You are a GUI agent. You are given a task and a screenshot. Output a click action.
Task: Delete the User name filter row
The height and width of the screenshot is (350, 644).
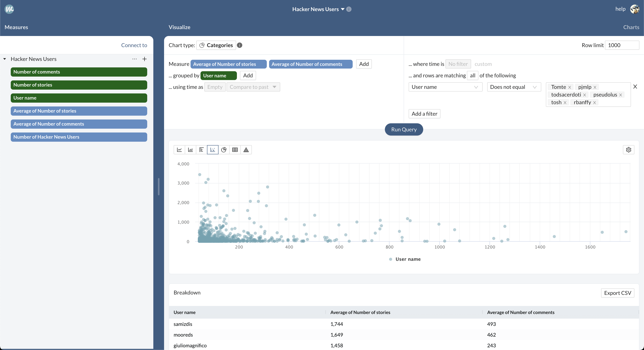(x=635, y=87)
